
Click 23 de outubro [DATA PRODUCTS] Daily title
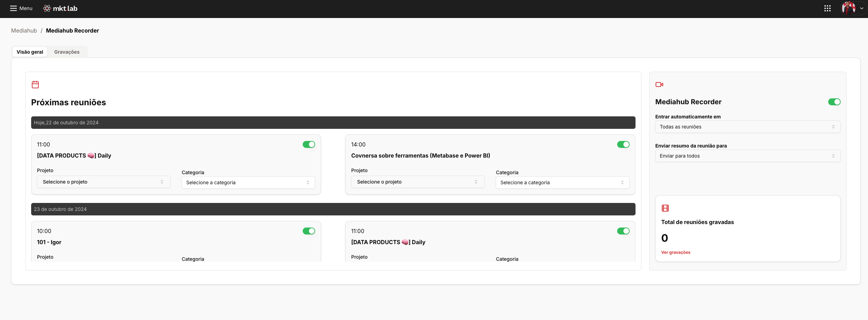(388, 242)
